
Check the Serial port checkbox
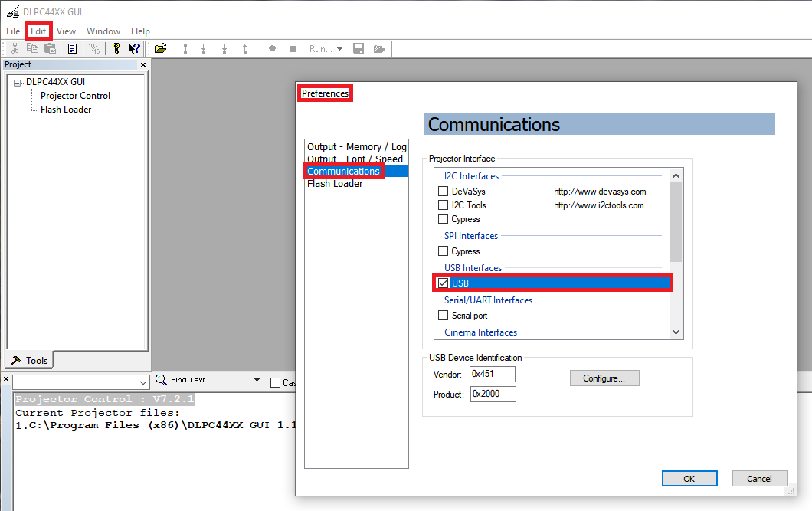coord(443,316)
